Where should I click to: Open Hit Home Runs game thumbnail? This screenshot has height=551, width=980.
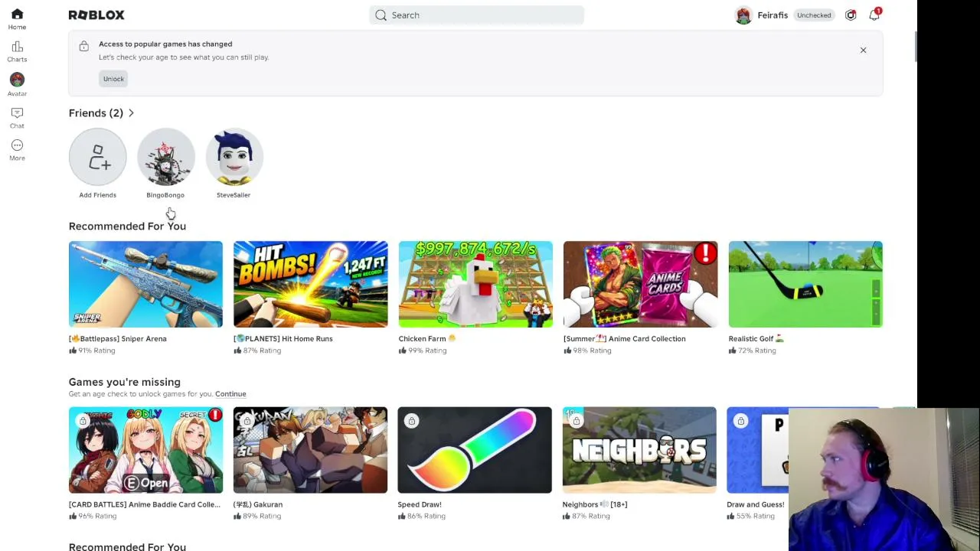point(311,285)
